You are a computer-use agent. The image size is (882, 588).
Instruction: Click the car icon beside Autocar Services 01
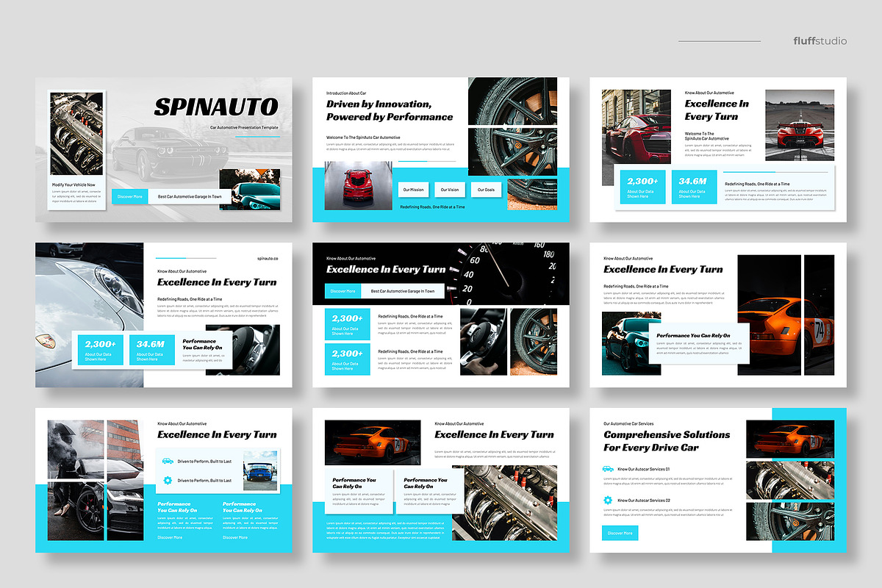pyautogui.click(x=608, y=468)
